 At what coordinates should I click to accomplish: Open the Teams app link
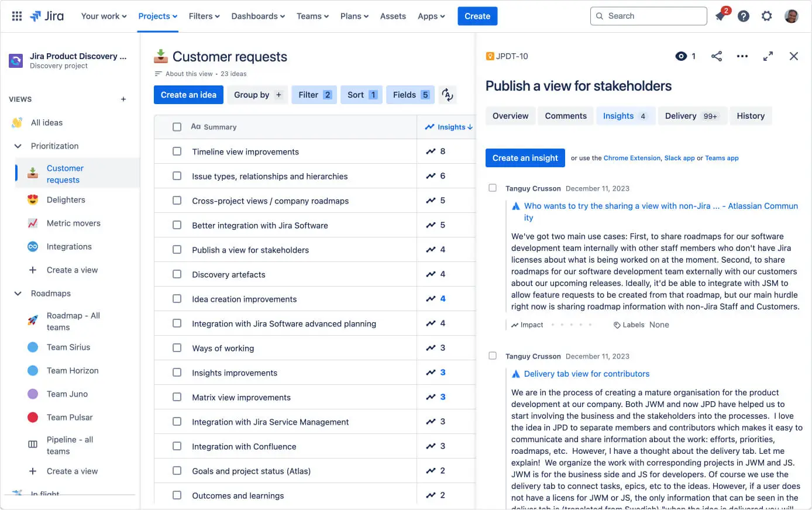[722, 158]
